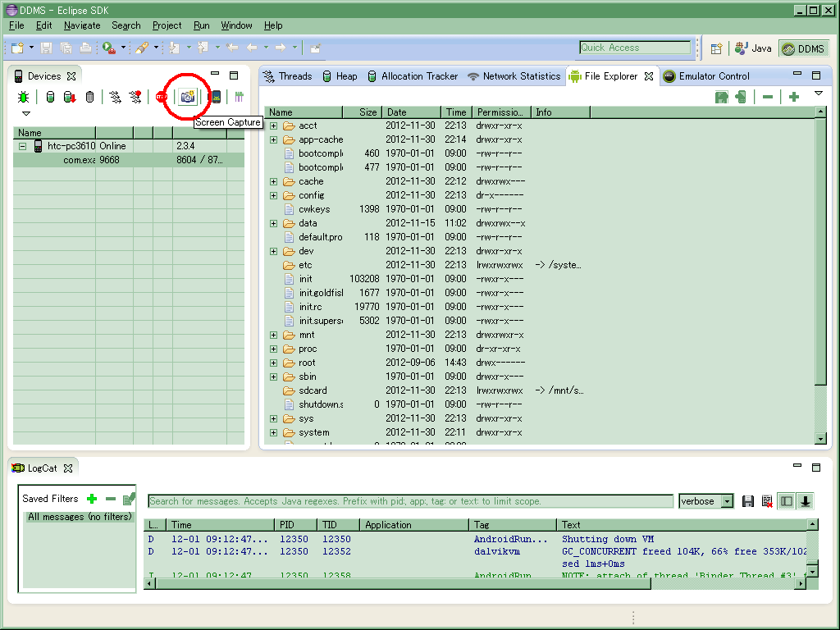
Task: Click Update Heap icon in Devices toolbar
Action: [50, 97]
